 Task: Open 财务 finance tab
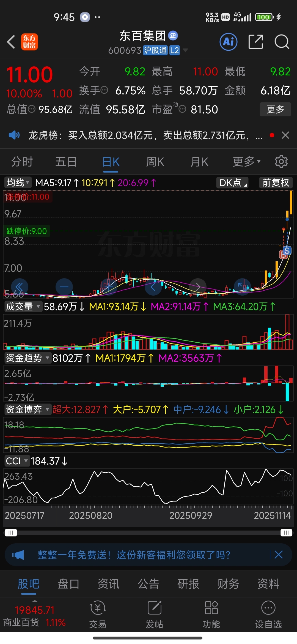(229, 584)
